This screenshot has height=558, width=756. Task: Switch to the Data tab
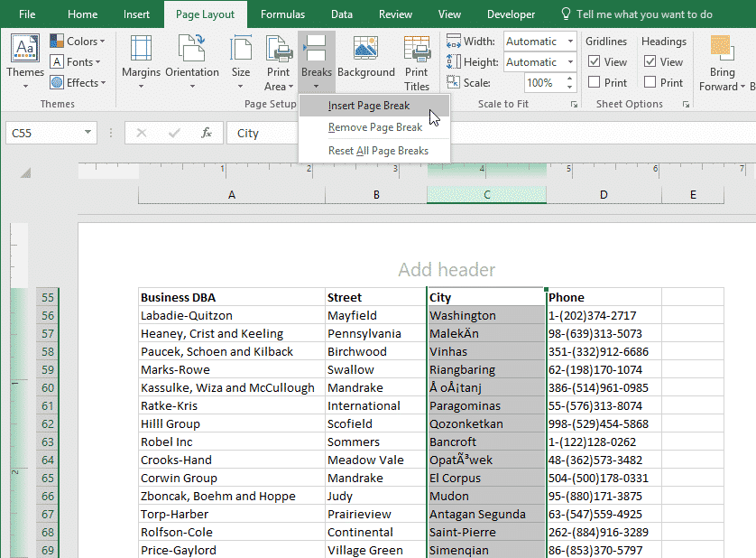341,14
